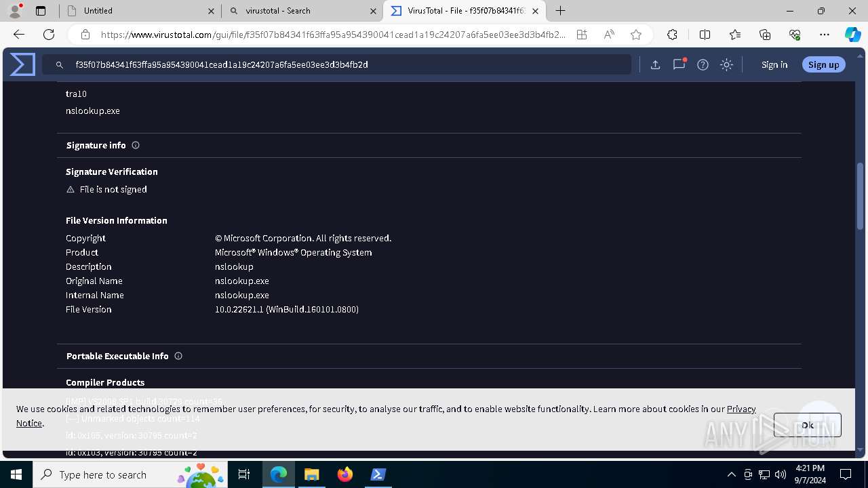Open the help question mark icon
868x488 pixels.
tap(703, 65)
